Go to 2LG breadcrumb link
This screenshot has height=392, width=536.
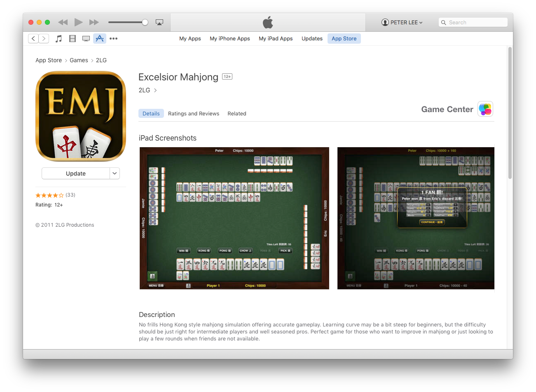(x=101, y=60)
